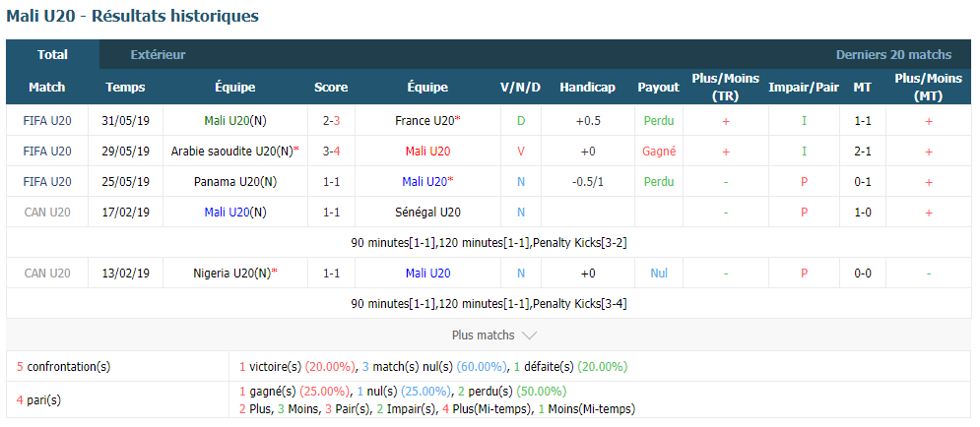
Task: Click the 5 confrontation(s) summary
Action: (x=63, y=366)
